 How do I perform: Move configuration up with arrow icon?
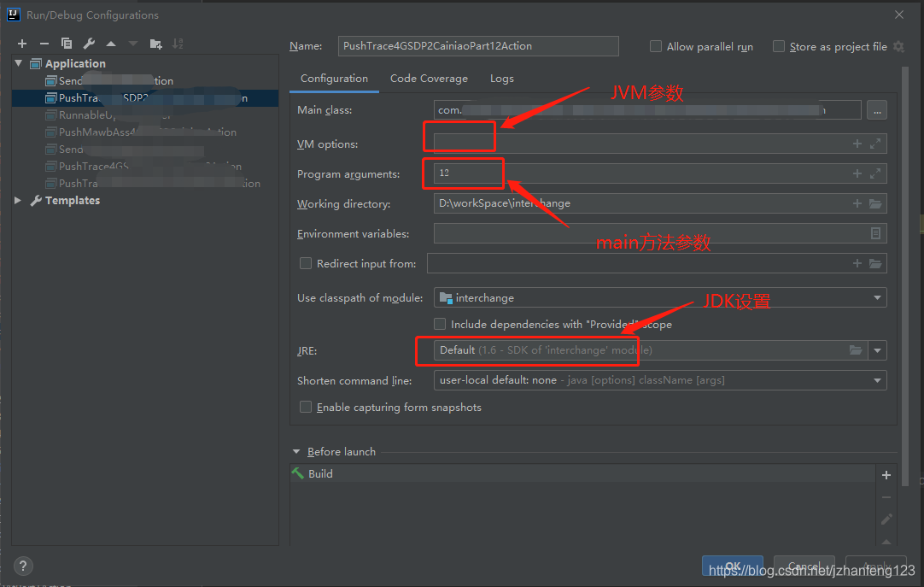coord(111,44)
